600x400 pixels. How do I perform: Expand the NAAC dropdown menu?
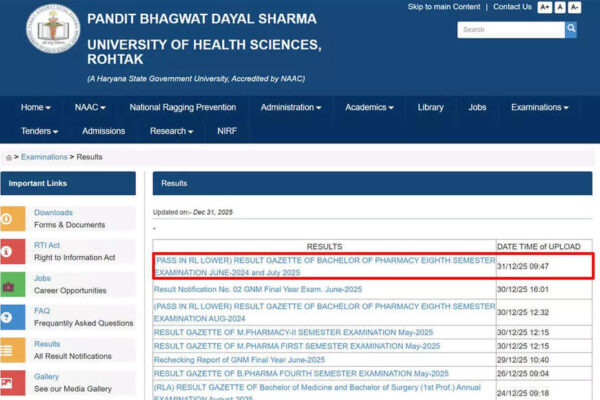coord(90,108)
